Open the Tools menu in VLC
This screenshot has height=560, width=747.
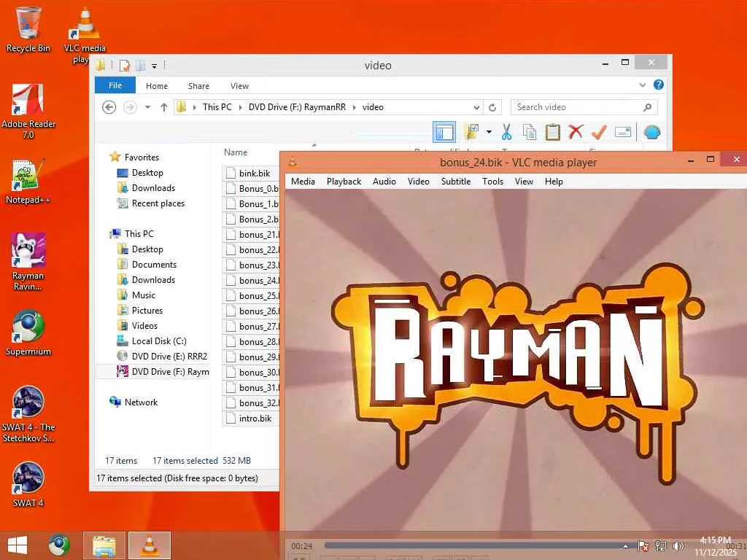coord(492,182)
